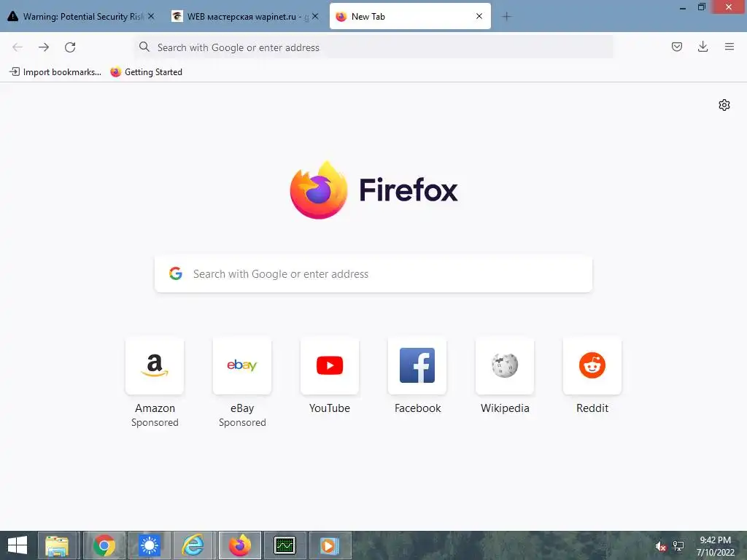The image size is (747, 560).
Task: Open a new tab with plus button
Action: click(506, 17)
